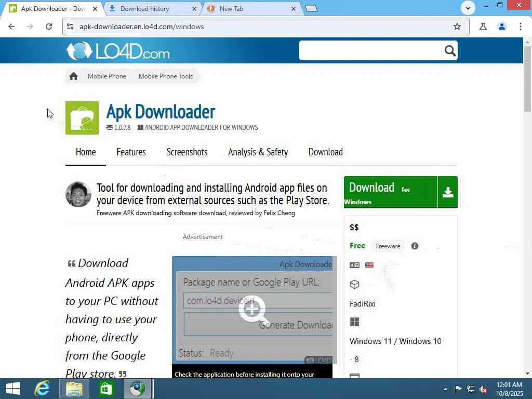Open the Download tab
Viewport: 532px width, 399px height.
(x=325, y=152)
